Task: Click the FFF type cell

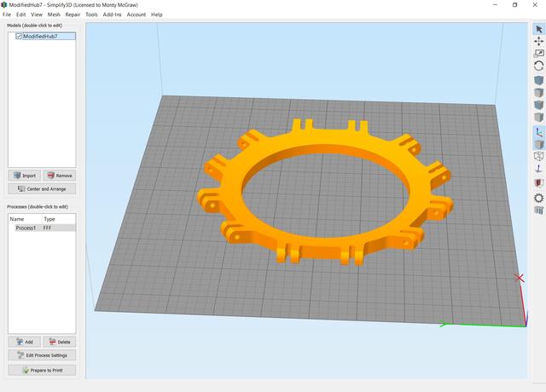Action: point(48,228)
